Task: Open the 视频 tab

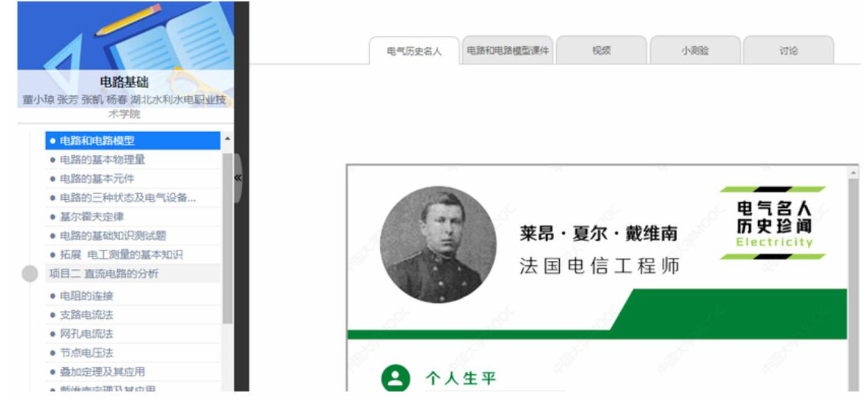Action: click(x=601, y=51)
